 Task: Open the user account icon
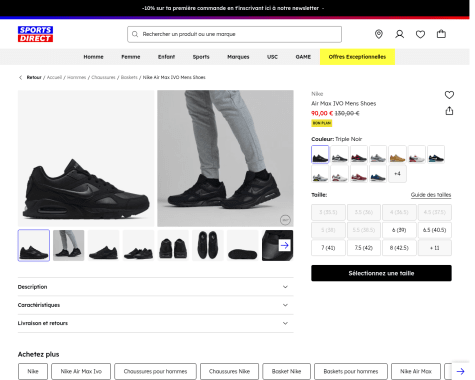(400, 34)
